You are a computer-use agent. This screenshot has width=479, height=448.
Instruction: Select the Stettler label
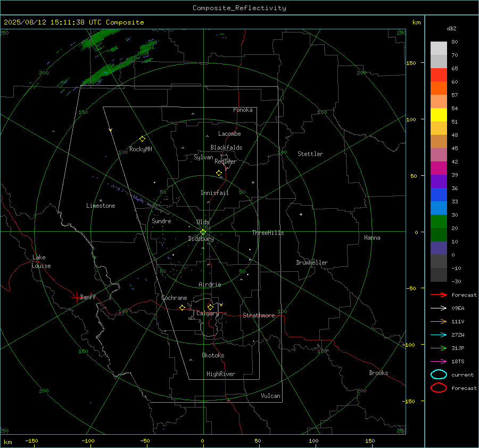click(310, 154)
